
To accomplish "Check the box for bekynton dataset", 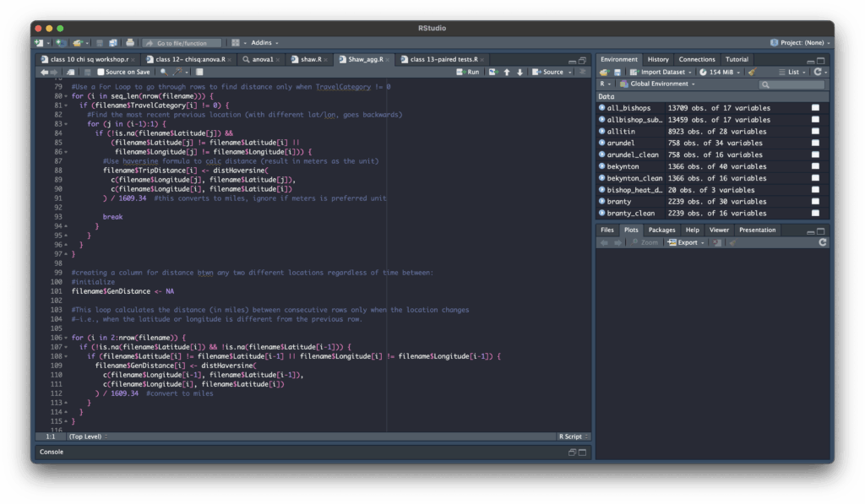I will (815, 166).
